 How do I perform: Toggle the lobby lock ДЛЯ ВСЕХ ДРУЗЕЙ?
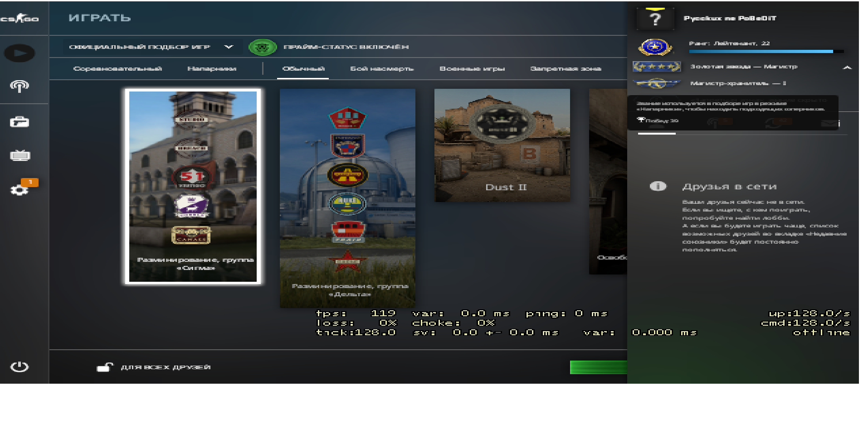153,367
